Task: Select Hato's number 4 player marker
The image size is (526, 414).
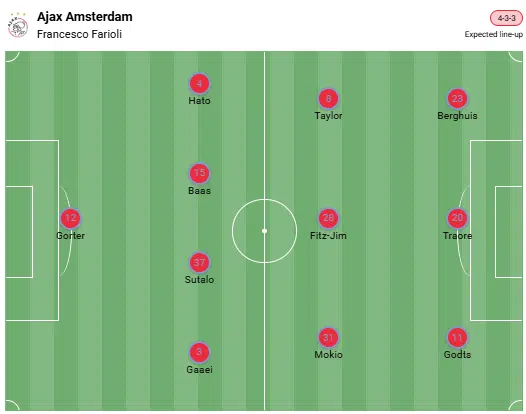Action: pos(199,83)
